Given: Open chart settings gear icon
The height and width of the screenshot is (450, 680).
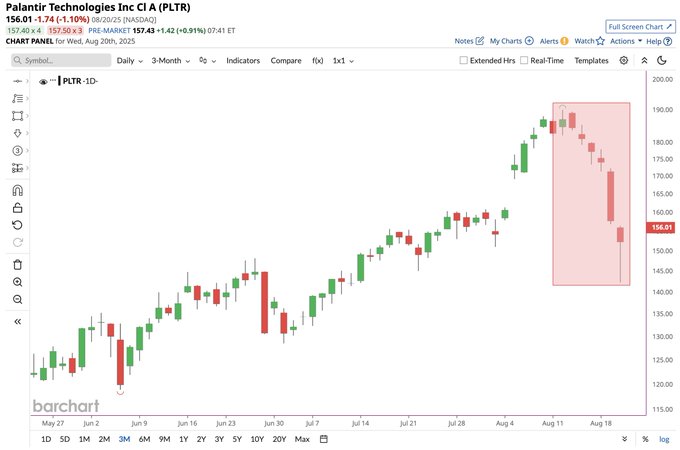Looking at the screenshot, I should pos(624,60).
